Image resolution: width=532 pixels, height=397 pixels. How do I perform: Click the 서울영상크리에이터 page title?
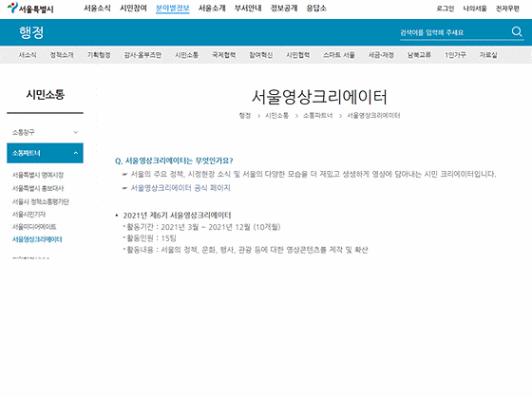point(319,97)
